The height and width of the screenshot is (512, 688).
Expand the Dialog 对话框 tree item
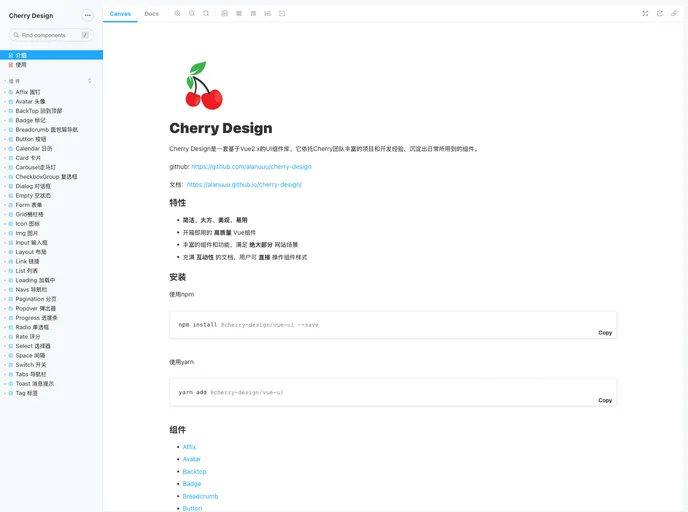(30, 186)
